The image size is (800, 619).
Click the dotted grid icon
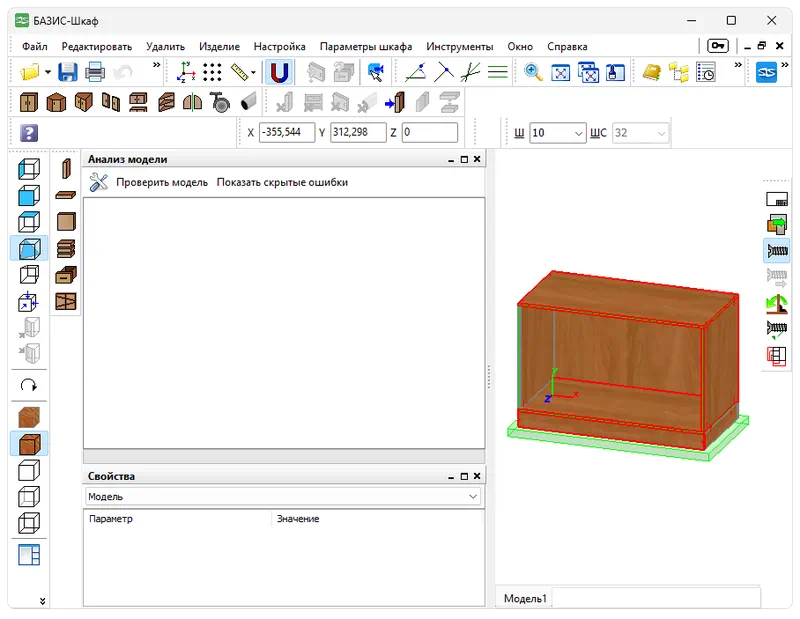pos(212,72)
